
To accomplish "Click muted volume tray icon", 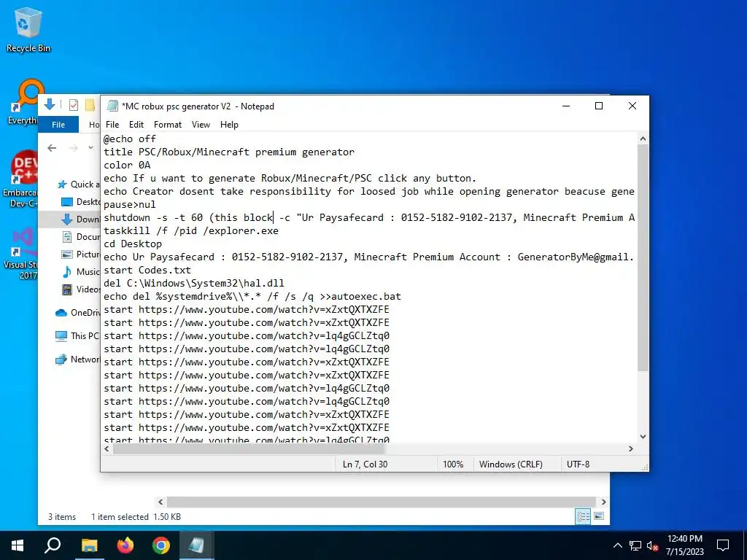I will 652,545.
